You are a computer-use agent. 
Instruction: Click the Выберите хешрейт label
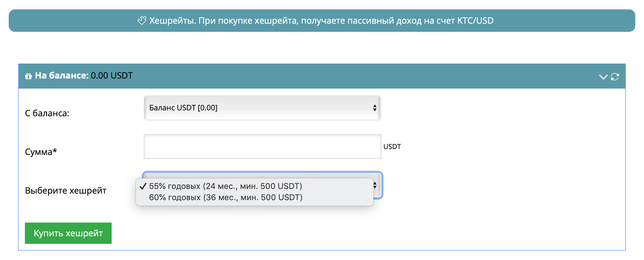[x=66, y=190]
